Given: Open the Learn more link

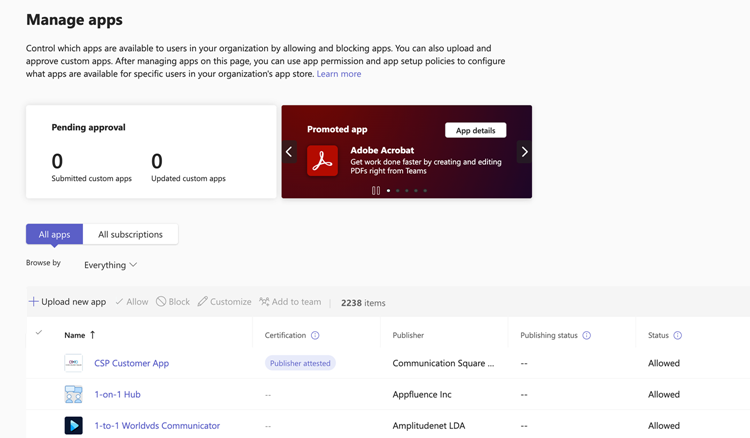Looking at the screenshot, I should tap(339, 74).
